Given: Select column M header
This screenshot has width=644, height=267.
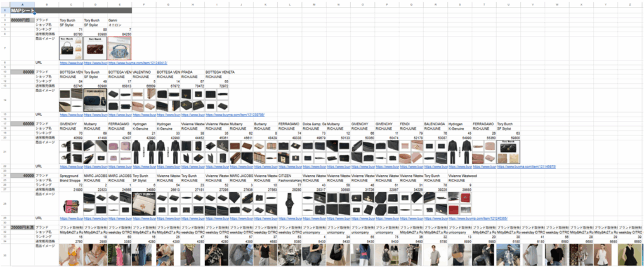Looking at the screenshot, I should pyautogui.click(x=314, y=4).
